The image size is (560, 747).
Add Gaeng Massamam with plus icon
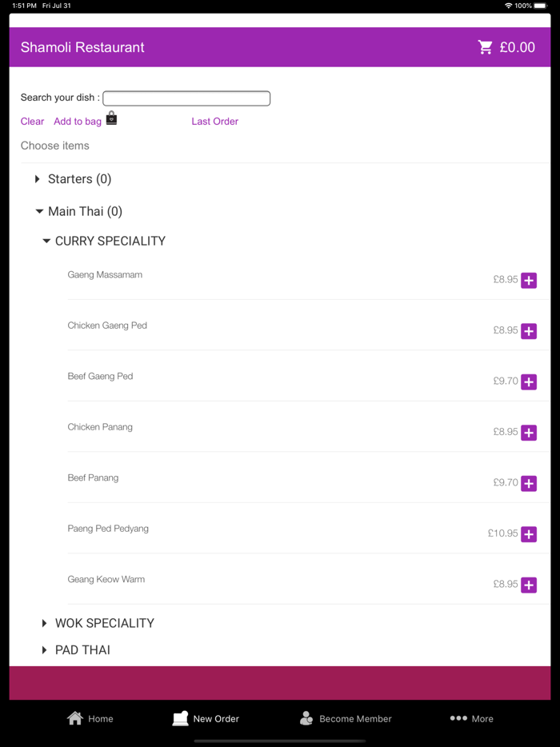[x=529, y=281]
